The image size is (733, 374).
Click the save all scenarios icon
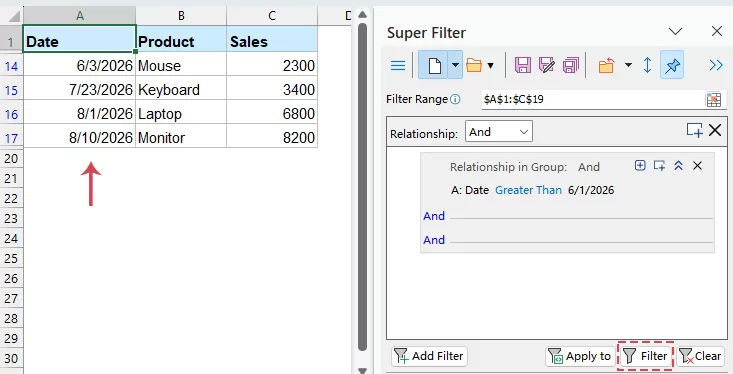[571, 65]
